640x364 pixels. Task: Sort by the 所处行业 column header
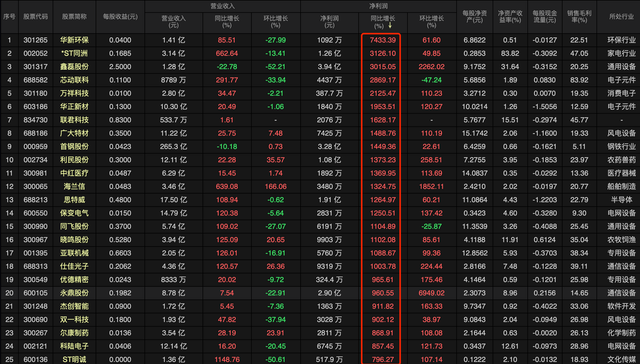point(621,17)
